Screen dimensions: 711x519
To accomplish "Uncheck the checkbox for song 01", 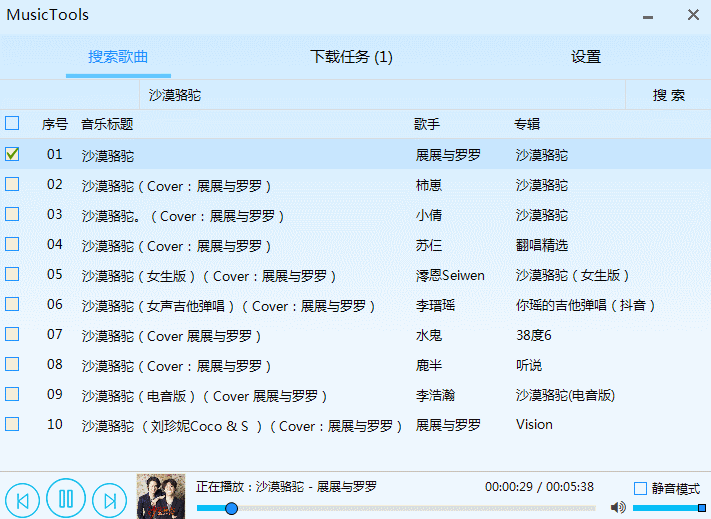I will [x=12, y=154].
